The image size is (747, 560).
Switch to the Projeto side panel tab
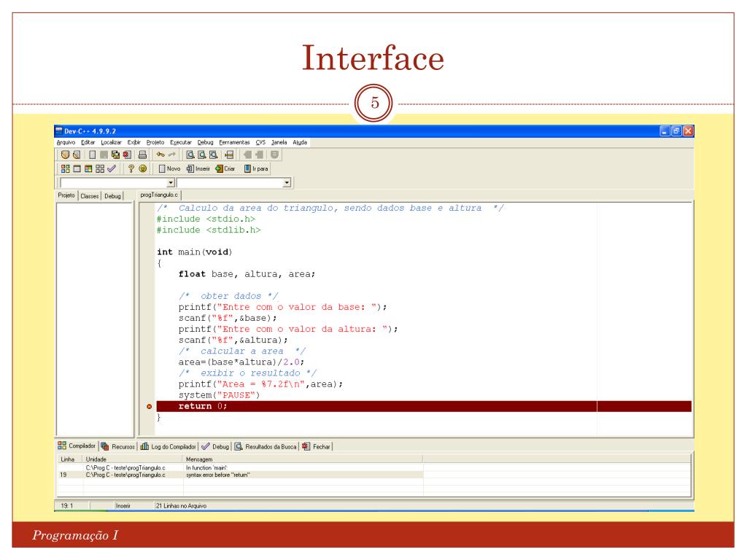66,195
